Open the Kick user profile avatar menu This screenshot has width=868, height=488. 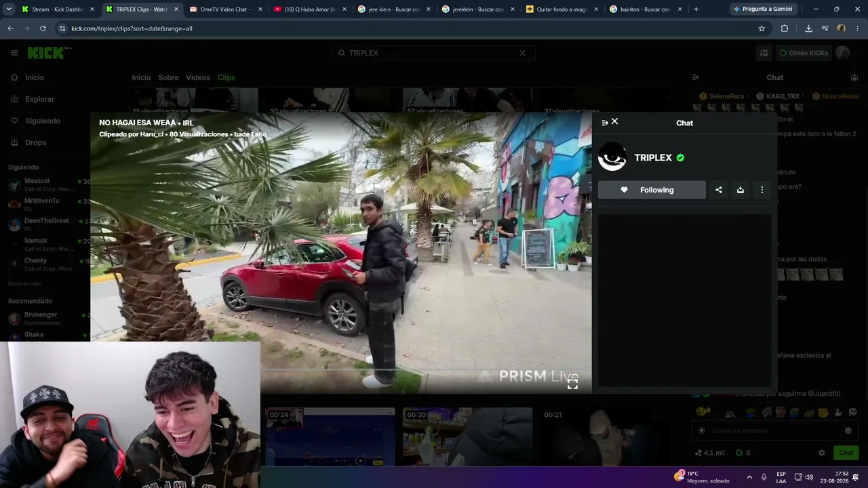pos(843,53)
